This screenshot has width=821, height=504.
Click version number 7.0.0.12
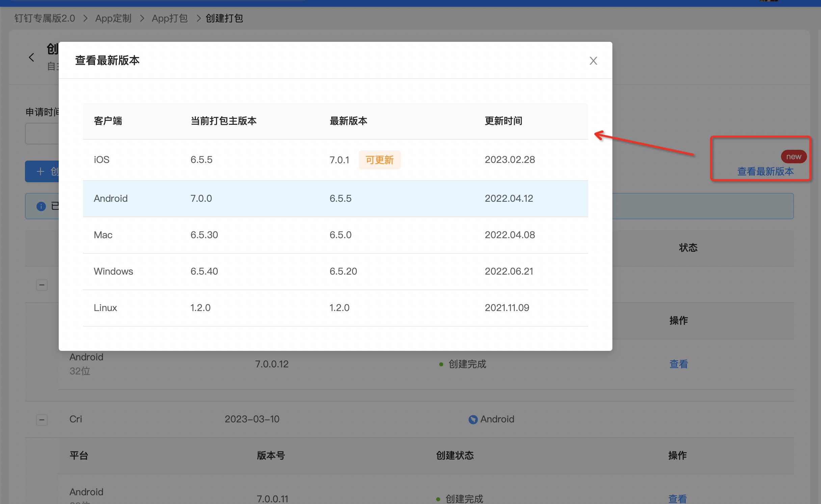pyautogui.click(x=272, y=364)
